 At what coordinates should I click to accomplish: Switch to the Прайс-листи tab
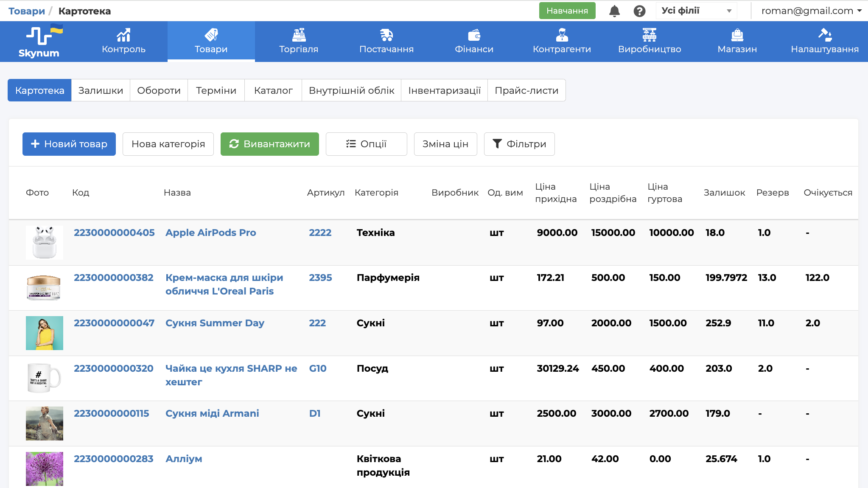(526, 90)
